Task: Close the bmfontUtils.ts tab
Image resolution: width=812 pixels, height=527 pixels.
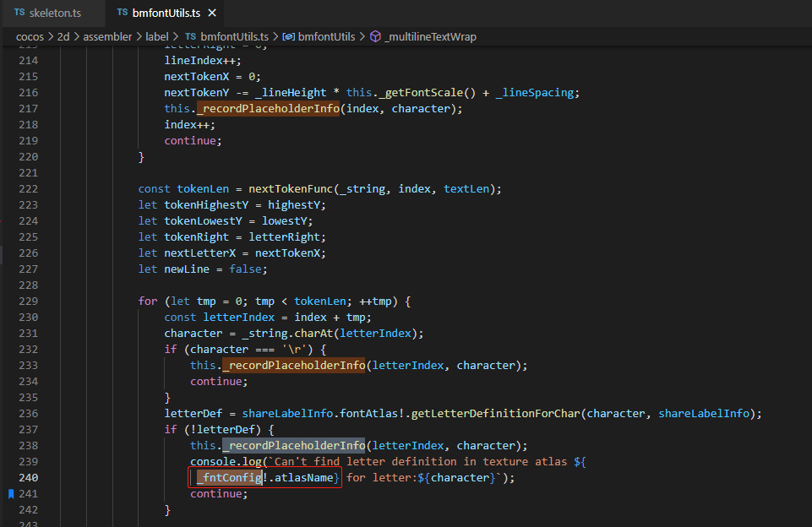Action: 212,13
